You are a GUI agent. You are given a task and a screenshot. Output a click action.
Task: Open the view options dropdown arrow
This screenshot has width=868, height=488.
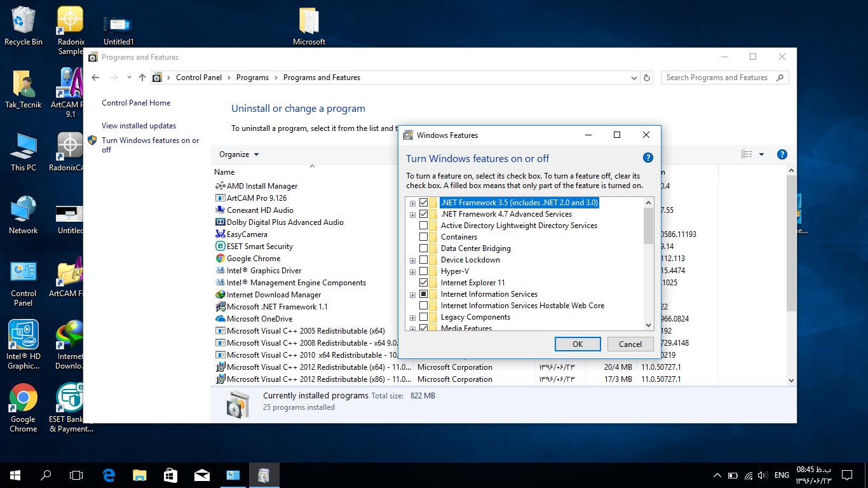click(761, 154)
